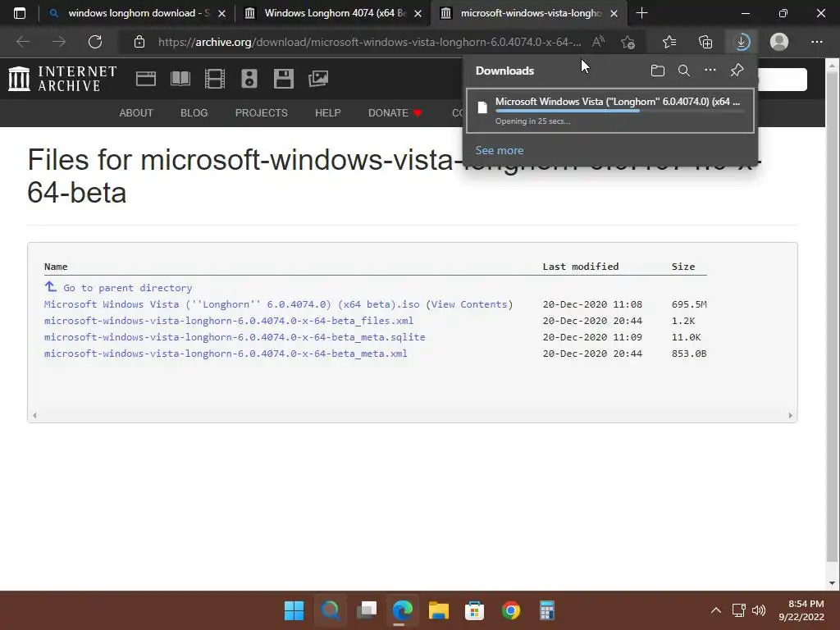Open taskbar Search

pos(330,610)
